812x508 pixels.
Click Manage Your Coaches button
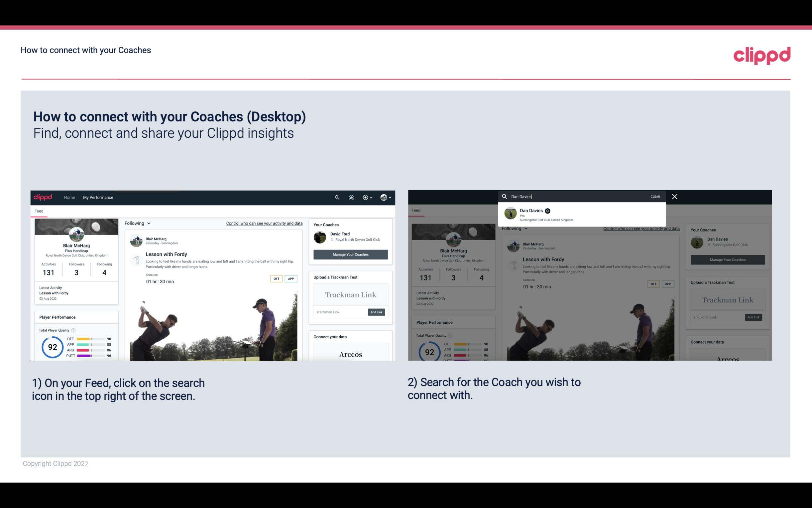click(x=350, y=254)
